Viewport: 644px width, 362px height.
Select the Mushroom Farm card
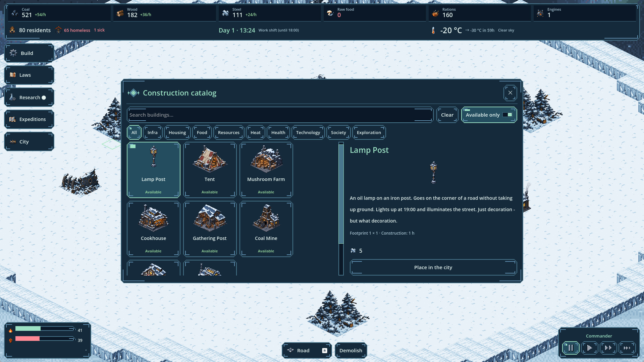266,170
